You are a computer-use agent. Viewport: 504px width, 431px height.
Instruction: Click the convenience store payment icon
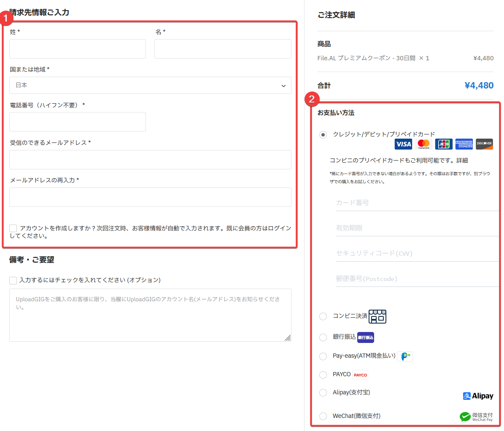click(377, 316)
